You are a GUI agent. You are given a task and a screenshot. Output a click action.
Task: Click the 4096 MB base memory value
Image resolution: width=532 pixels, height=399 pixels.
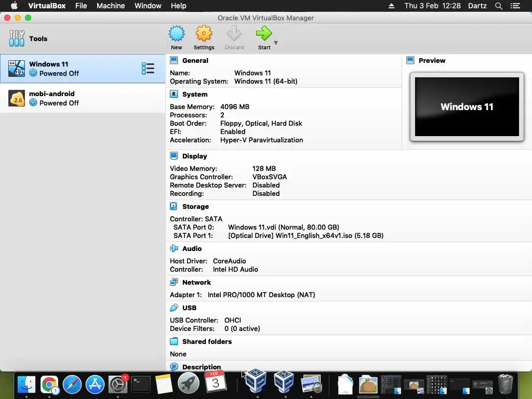click(x=235, y=107)
